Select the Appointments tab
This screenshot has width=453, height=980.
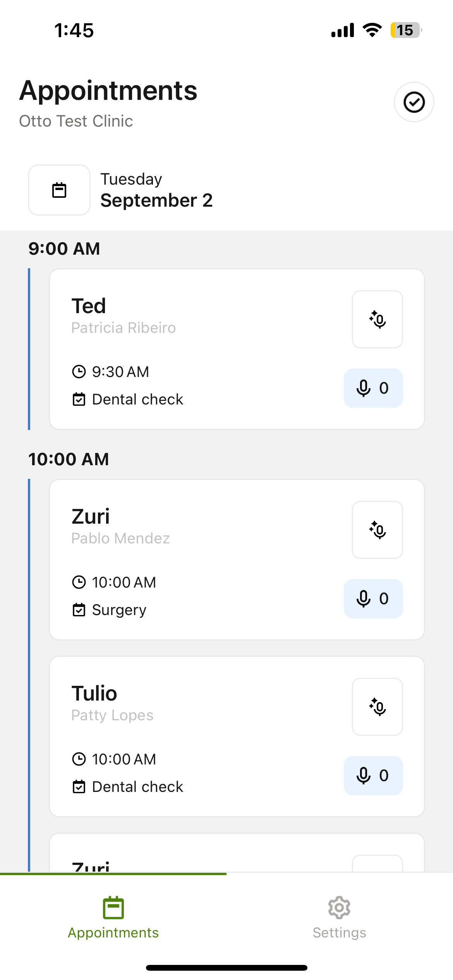point(113,917)
